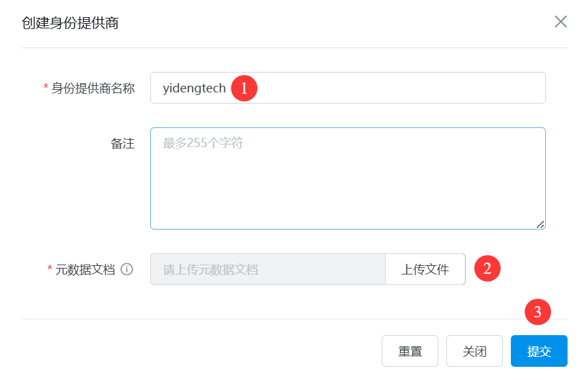
Task: Submit the form with 提交
Action: 539,351
